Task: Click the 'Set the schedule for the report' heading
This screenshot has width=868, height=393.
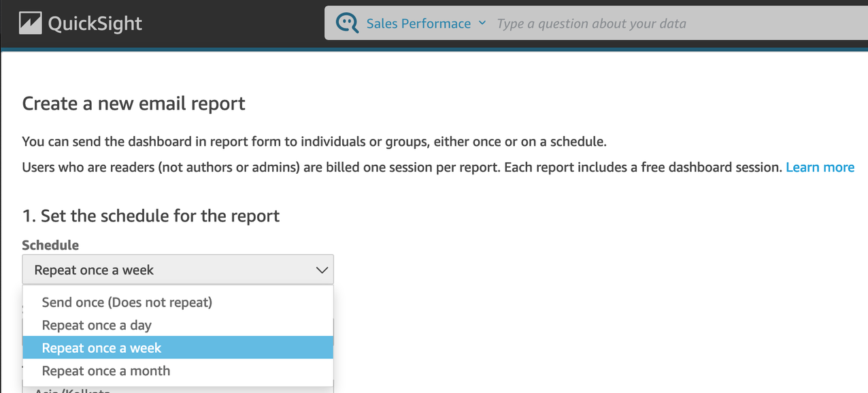Action: pyautogui.click(x=151, y=217)
